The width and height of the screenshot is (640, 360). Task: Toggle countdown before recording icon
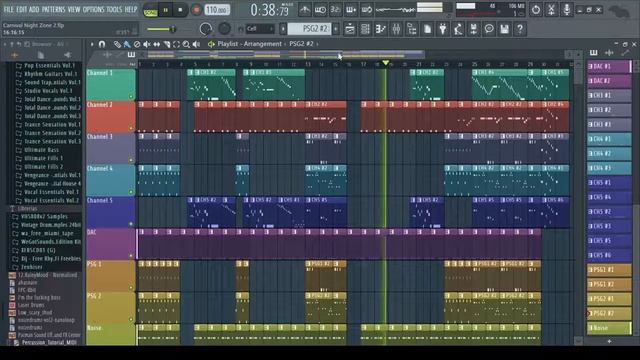pyautogui.click(x=336, y=10)
